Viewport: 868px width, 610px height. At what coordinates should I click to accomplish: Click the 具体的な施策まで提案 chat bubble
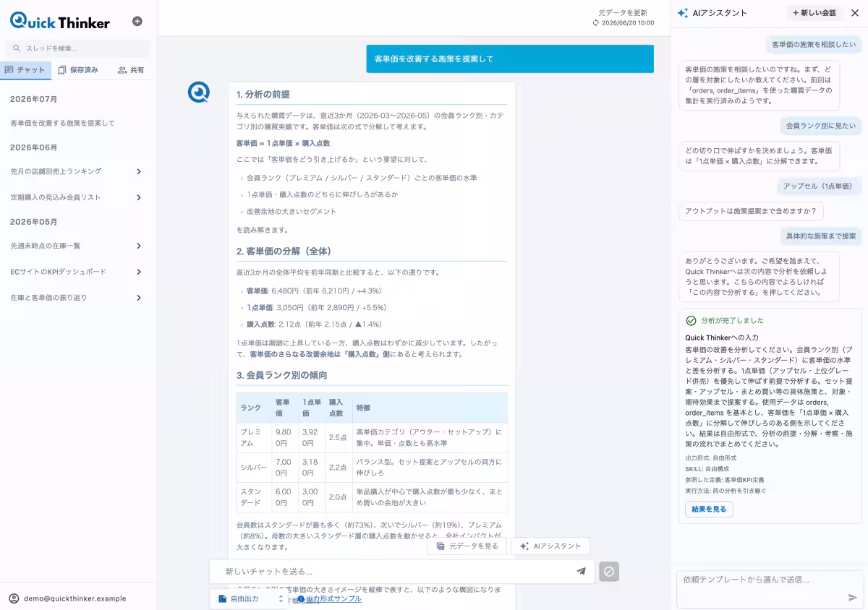(x=821, y=236)
